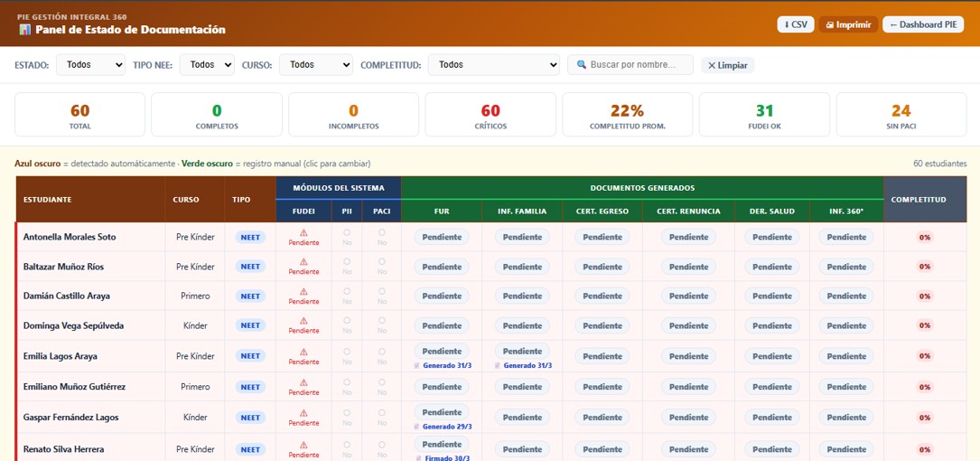Click the SIN PACI summary card

tap(901, 115)
